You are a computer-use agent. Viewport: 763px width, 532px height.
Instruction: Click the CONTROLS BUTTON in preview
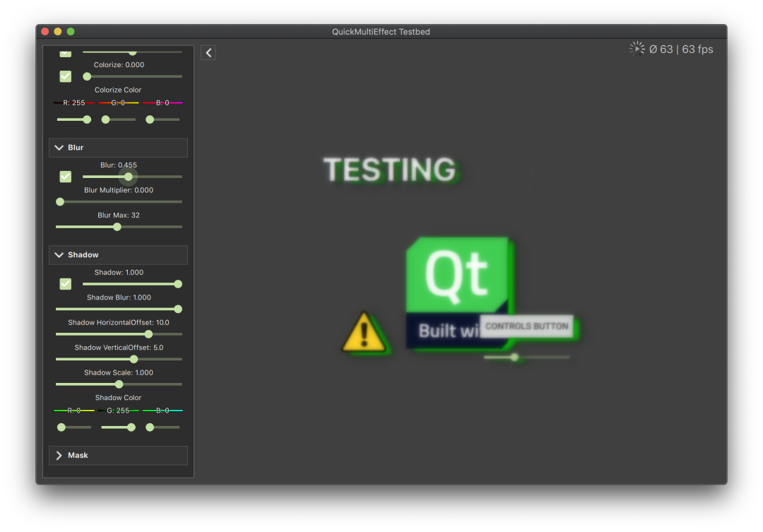point(526,326)
